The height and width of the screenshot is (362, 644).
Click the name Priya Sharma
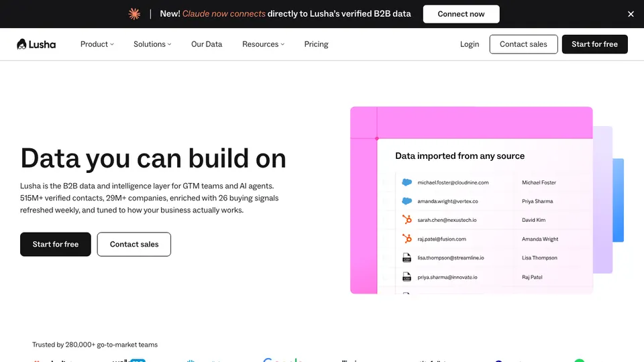[x=537, y=201]
